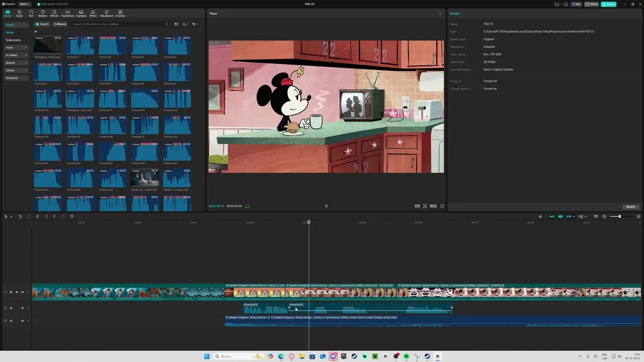Click the Modify button in Details panel
The image size is (644, 362).
point(631,207)
